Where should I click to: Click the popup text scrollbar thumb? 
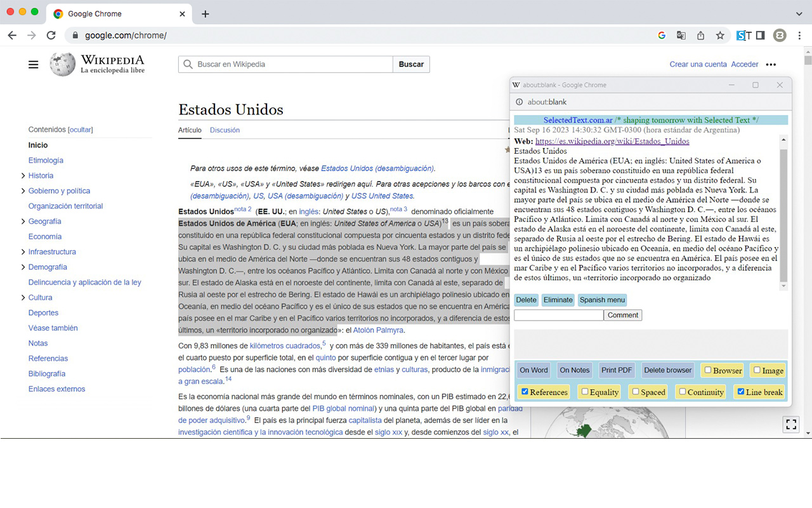783,216
